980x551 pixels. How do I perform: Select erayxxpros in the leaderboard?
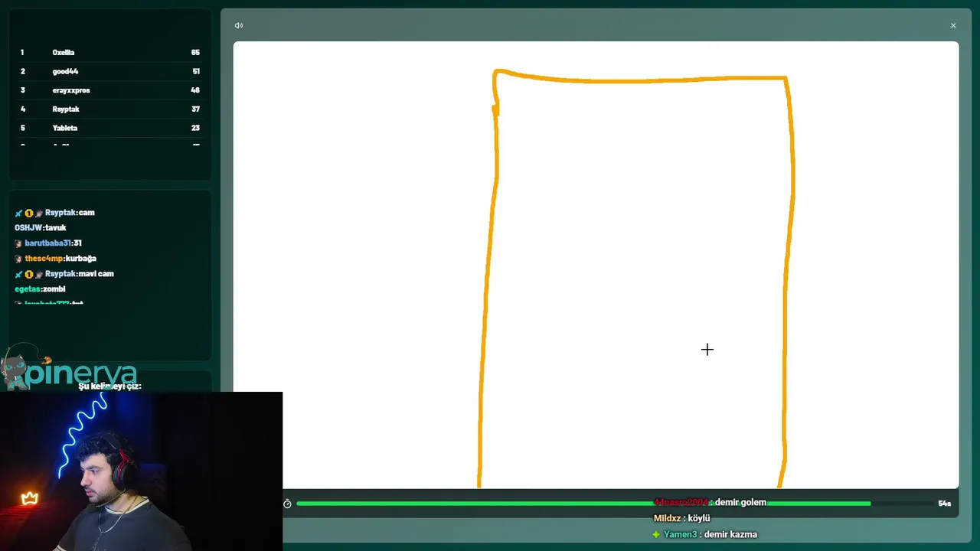click(109, 90)
